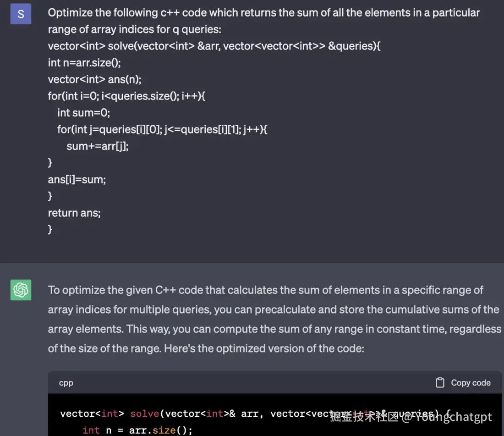Click the user avatar labeled S
The height and width of the screenshot is (436, 504).
[21, 14]
